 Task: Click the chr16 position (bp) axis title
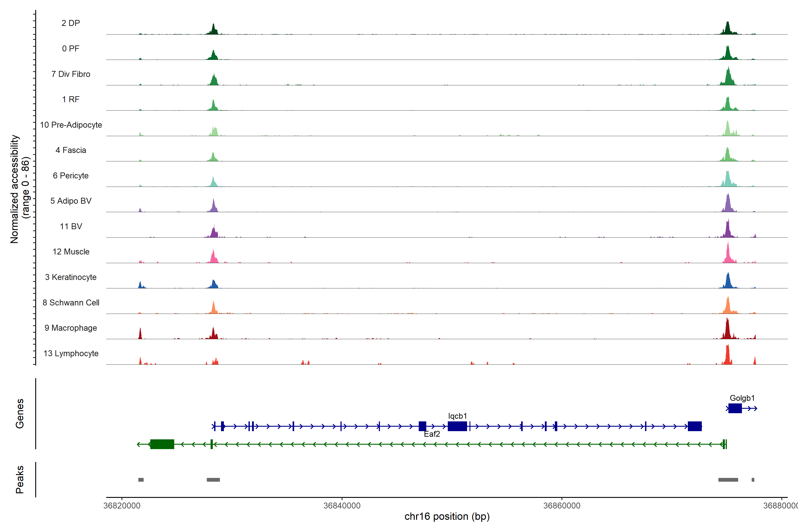pyautogui.click(x=447, y=516)
